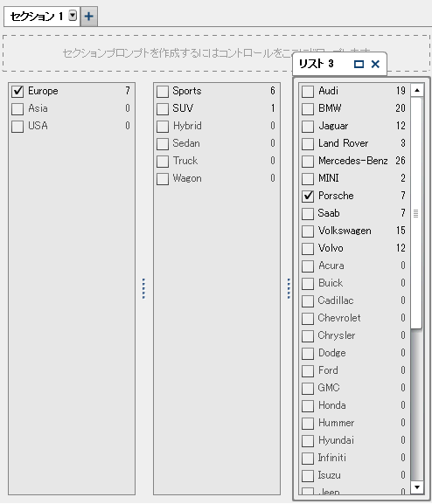Click the Audi count value 19
Viewport: 432px width, 504px height.
[401, 91]
